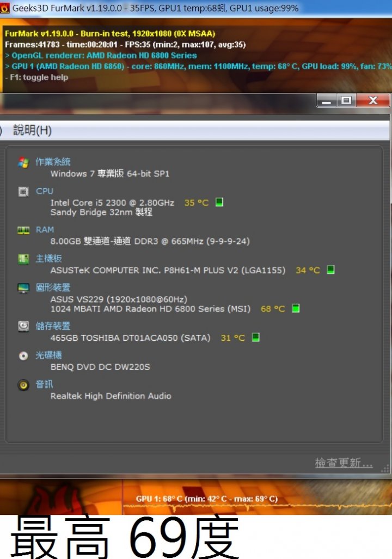Close the system info window
Image resolution: width=392 pixels, height=559 pixels.
[x=373, y=101]
